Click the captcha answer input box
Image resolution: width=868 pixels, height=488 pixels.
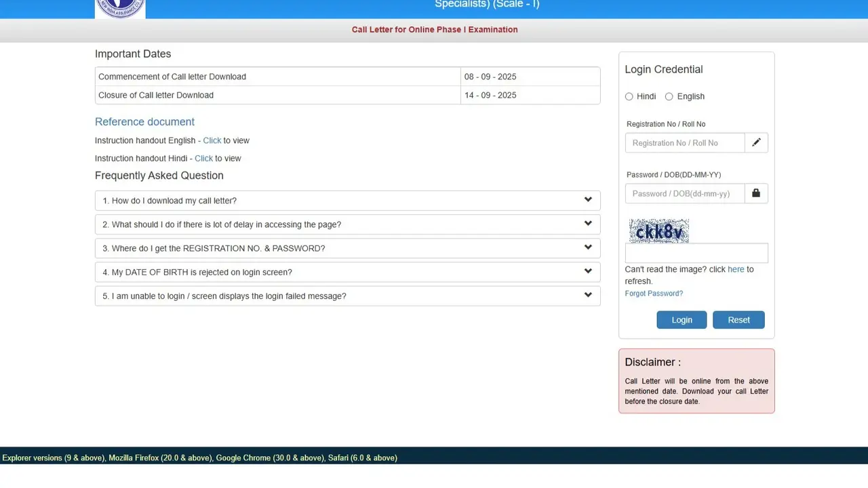point(696,252)
